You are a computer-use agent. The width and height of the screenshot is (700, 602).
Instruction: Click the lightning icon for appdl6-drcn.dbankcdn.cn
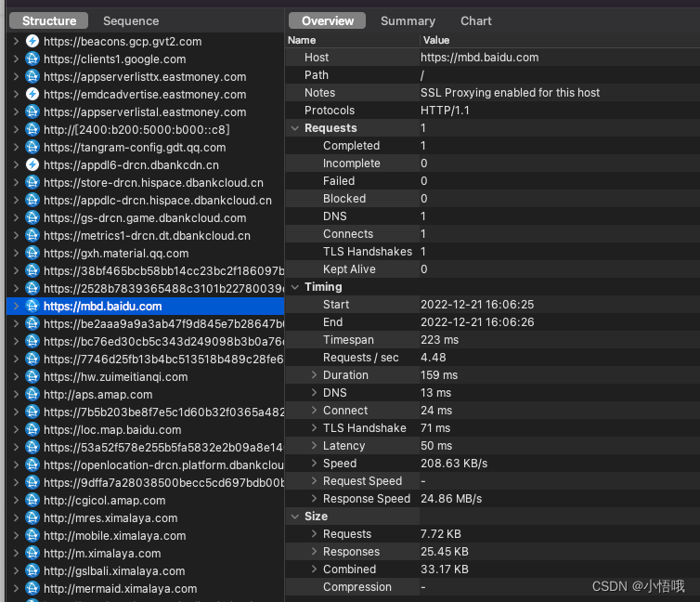[x=32, y=164]
